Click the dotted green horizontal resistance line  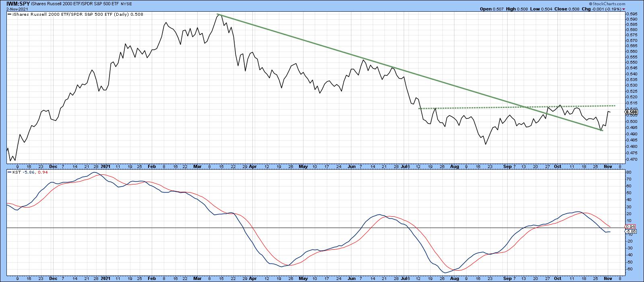[517, 107]
